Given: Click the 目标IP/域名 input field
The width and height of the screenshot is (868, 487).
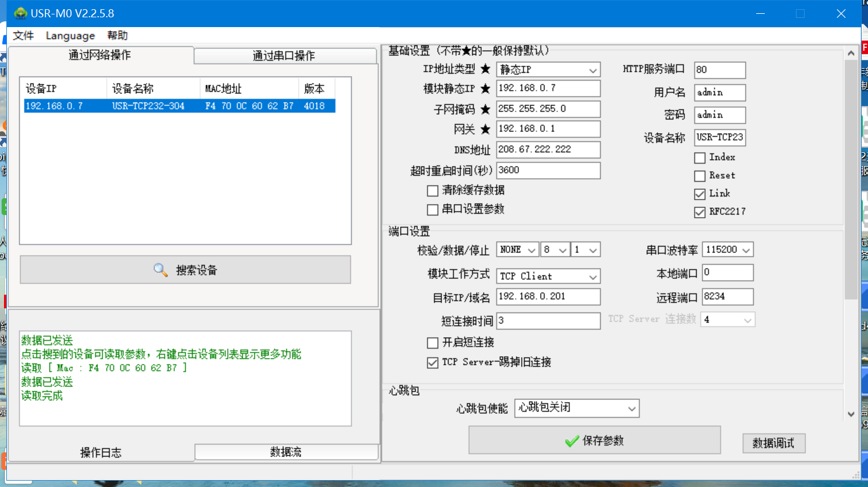Looking at the screenshot, I should 548,297.
